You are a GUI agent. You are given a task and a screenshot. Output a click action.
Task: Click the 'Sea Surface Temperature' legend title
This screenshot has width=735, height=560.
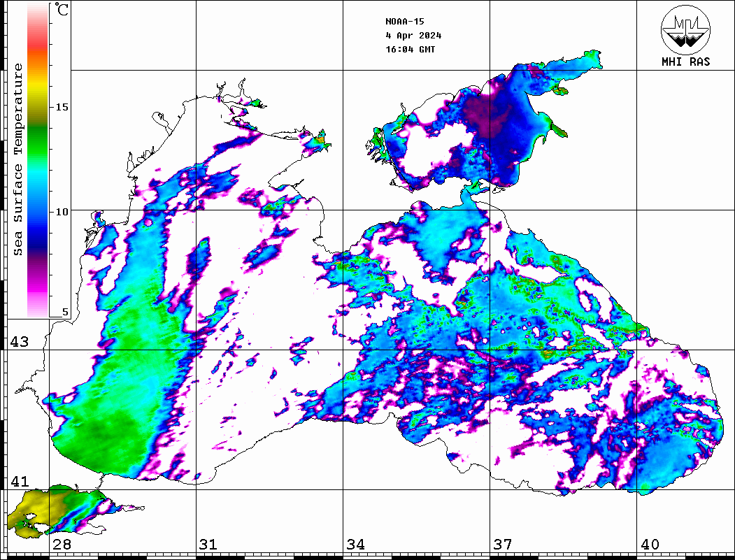(17, 160)
